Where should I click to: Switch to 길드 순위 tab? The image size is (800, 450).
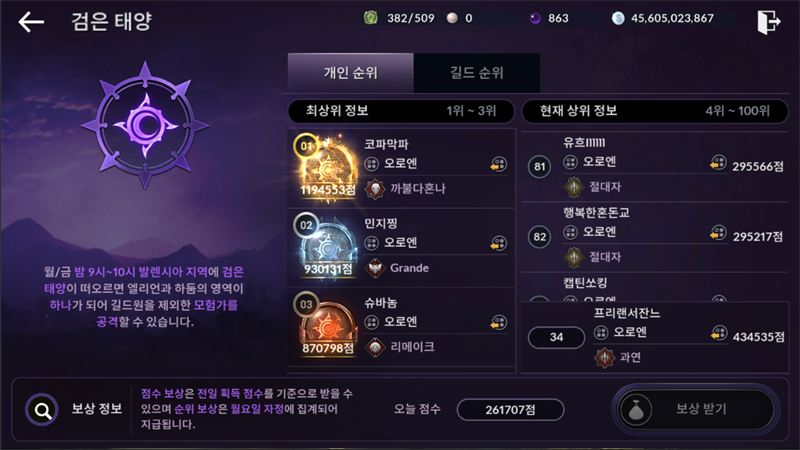click(477, 72)
